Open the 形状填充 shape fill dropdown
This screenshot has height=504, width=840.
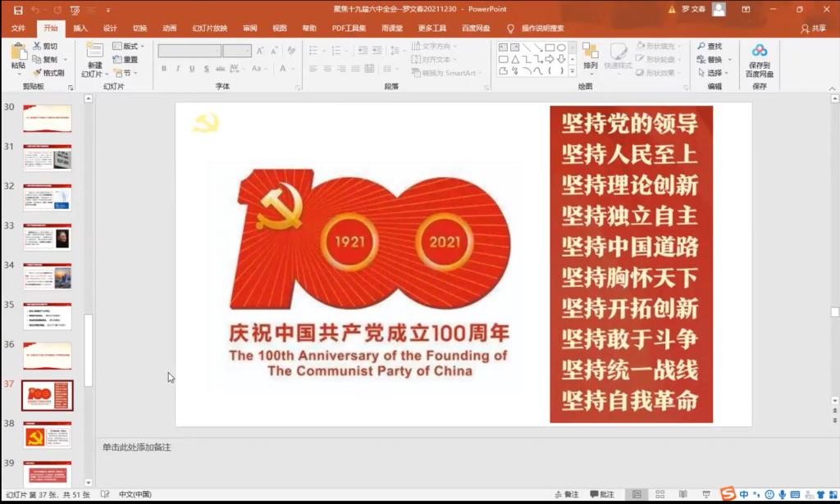point(657,46)
